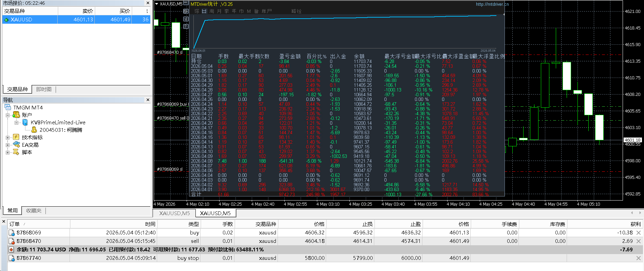Expand the 技术指标 tree node
This screenshot has height=271, width=644.
coord(7,138)
